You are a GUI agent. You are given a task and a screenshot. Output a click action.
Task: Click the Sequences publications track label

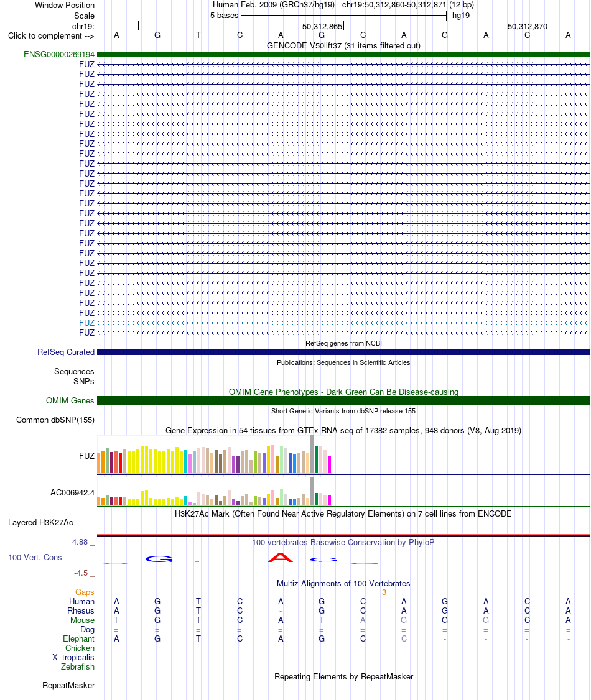pyautogui.click(x=74, y=371)
